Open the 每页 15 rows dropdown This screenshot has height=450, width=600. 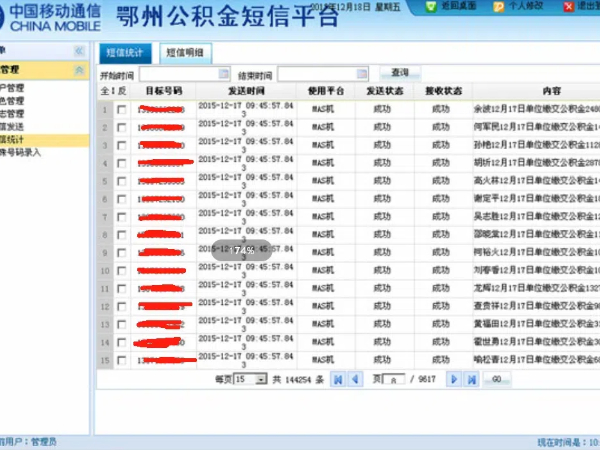(250, 379)
